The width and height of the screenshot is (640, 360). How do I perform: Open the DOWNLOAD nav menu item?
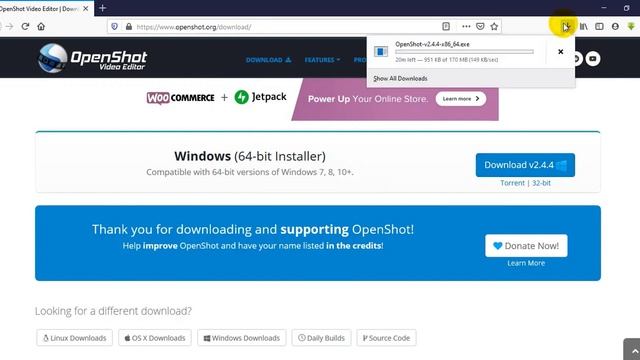[x=268, y=60]
